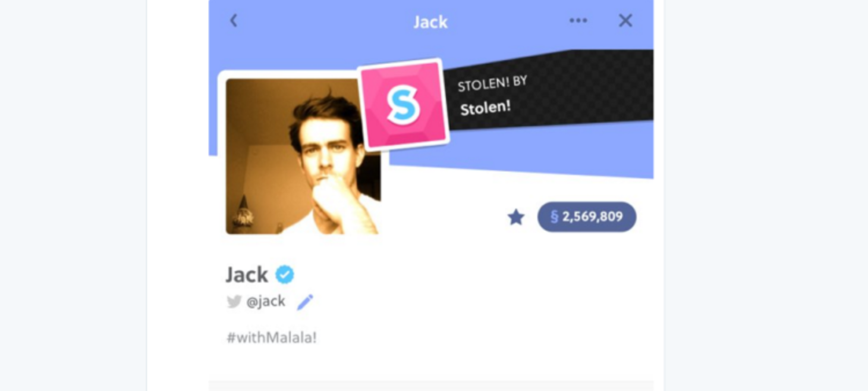Click the 2,569,809 price button
This screenshot has height=391, width=868.
(587, 217)
